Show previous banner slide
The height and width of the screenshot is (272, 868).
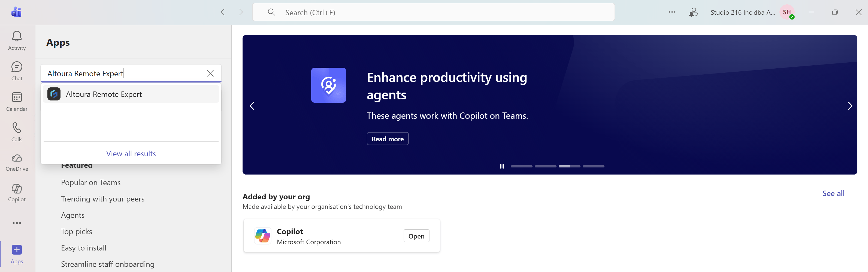click(x=252, y=106)
